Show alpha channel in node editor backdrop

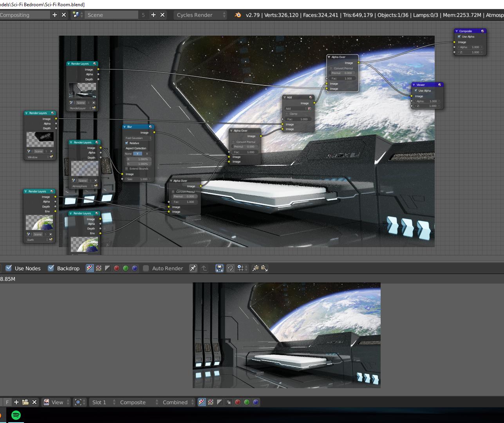tap(108, 268)
